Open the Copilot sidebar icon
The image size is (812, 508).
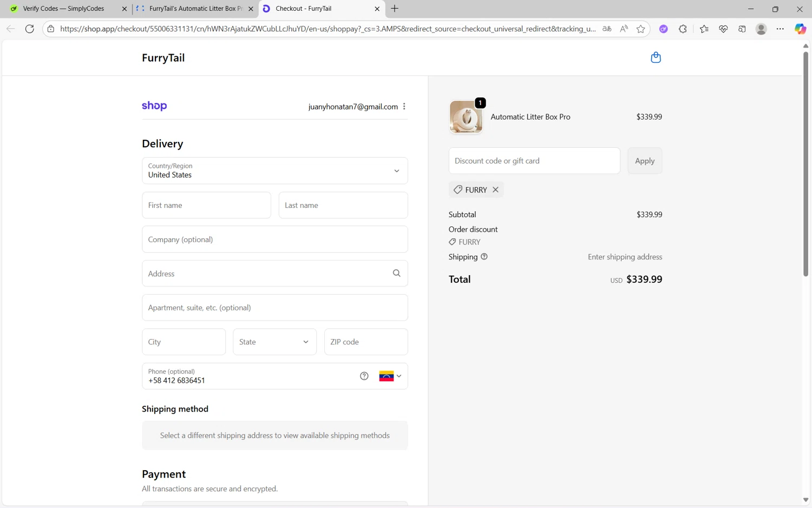coord(800,29)
